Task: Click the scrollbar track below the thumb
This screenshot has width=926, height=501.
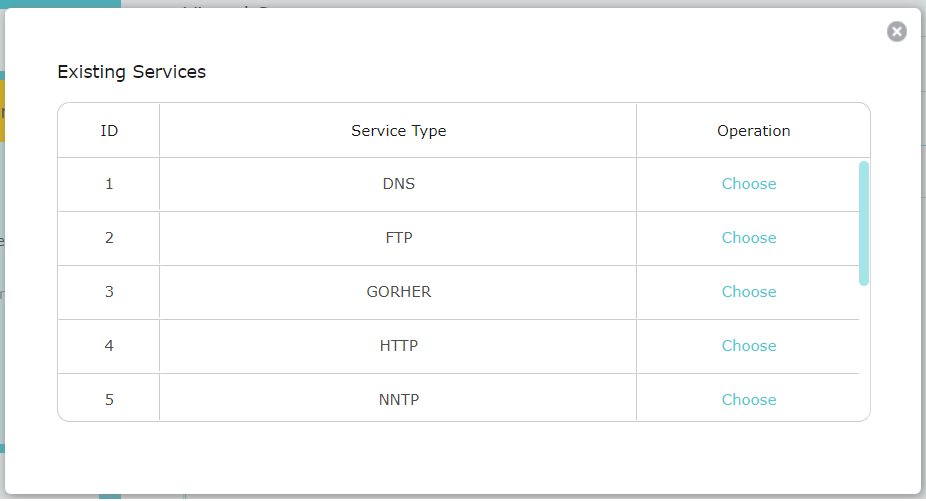Action: tap(863, 353)
